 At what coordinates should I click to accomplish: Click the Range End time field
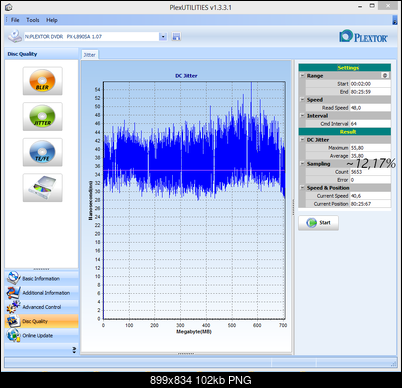(370, 92)
